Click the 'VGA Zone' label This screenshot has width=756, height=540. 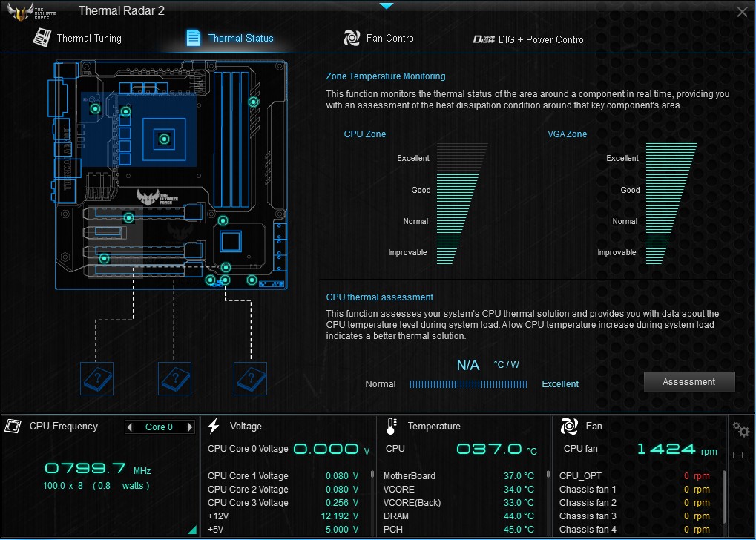pyautogui.click(x=568, y=134)
